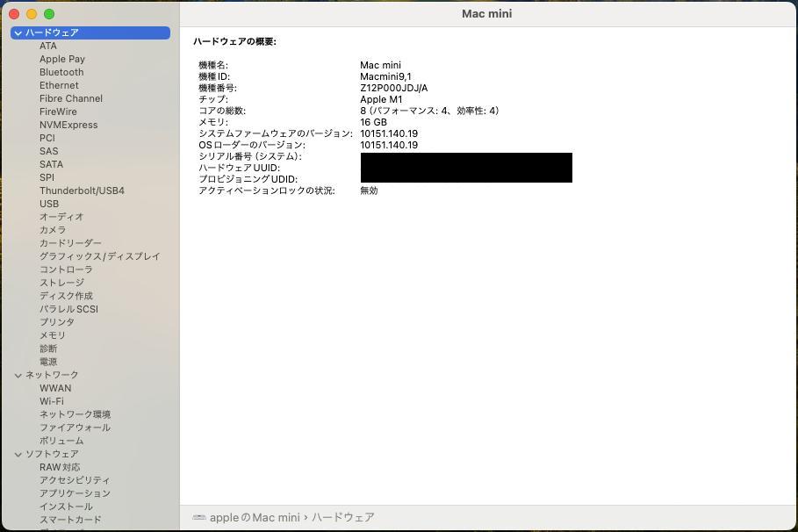Select アプリケーション in the sidebar
Viewport: 798px width, 532px height.
[x=75, y=493]
